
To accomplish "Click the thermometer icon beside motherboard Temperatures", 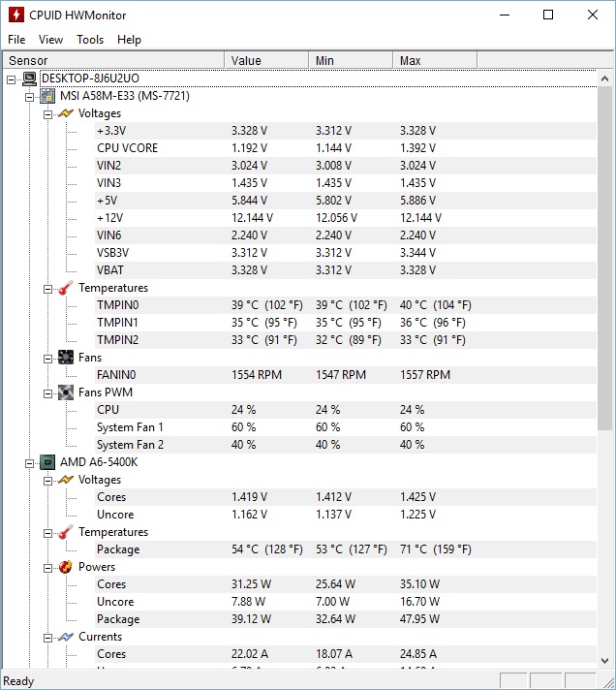I will coord(65,288).
